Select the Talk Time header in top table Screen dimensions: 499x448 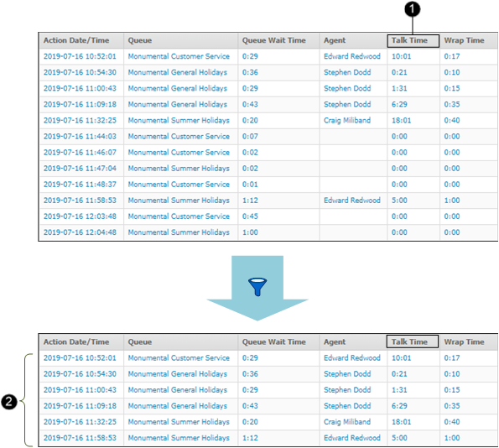413,41
